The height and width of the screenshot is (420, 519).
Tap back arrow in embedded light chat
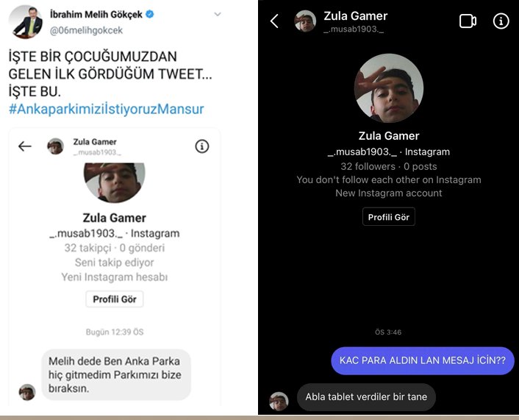pos(25,146)
